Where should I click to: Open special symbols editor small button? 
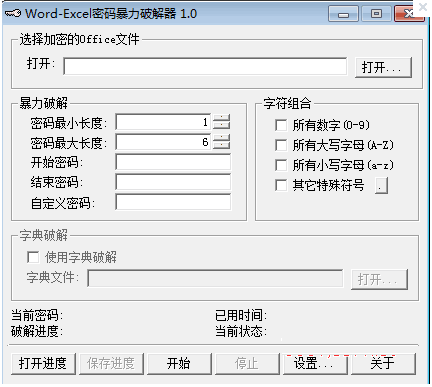coord(381,186)
